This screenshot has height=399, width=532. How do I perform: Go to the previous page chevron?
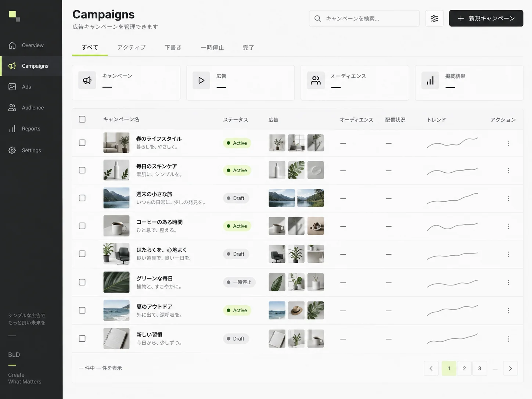(431, 369)
